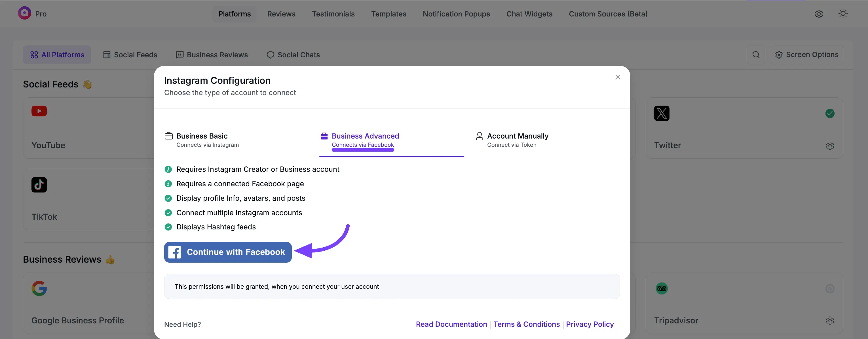Image resolution: width=868 pixels, height=339 pixels.
Task: Select the TikTok platform icon
Action: 39,185
